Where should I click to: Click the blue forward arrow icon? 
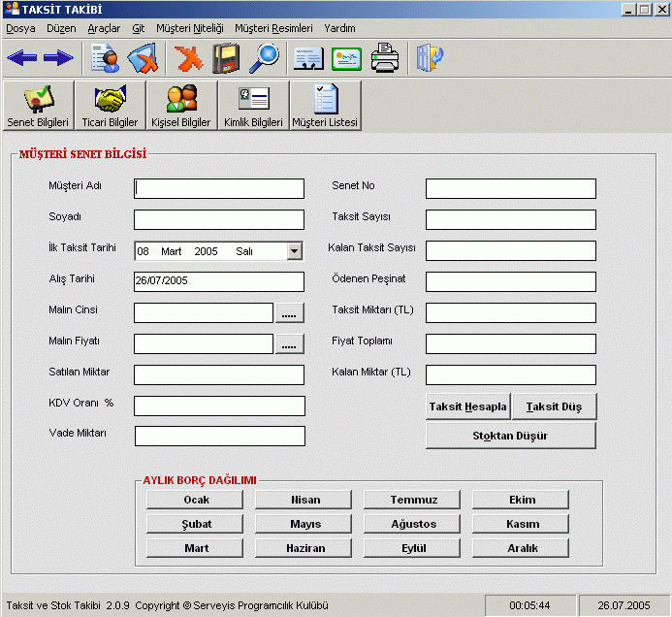[58, 59]
